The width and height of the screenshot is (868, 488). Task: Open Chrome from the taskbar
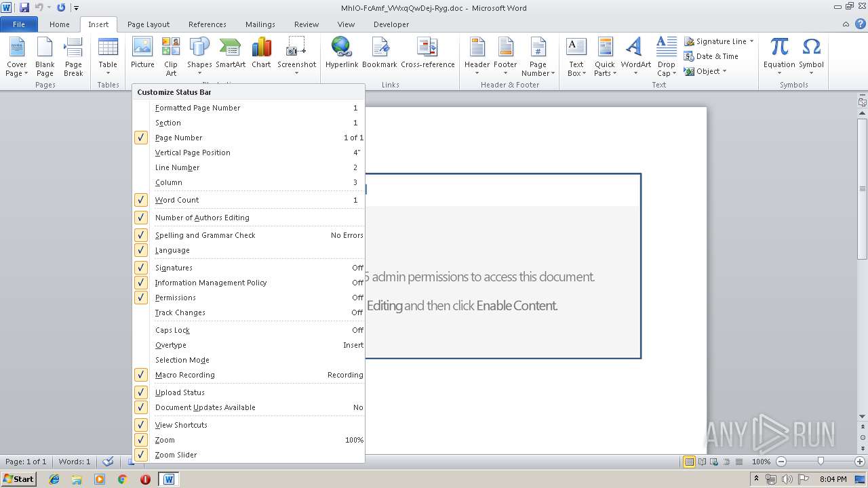coord(122,479)
